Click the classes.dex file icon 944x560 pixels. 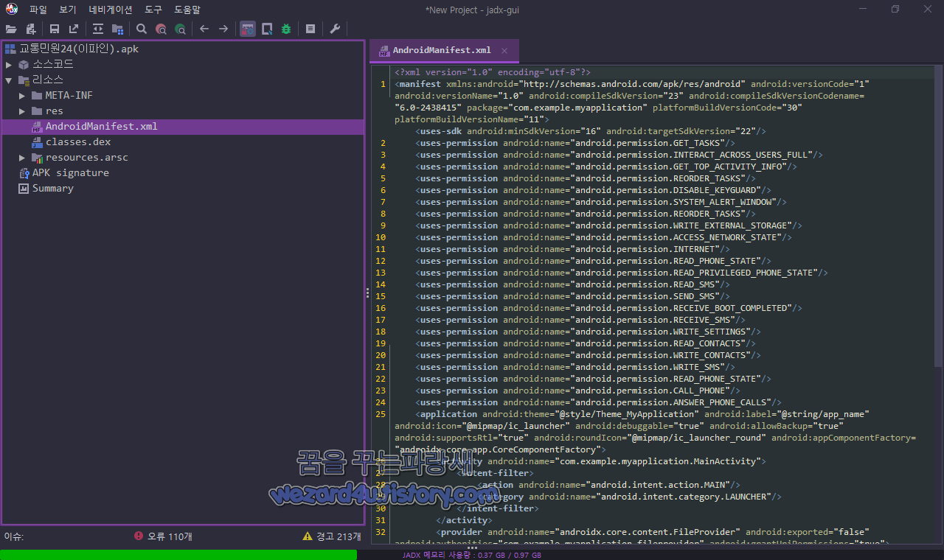pos(37,142)
